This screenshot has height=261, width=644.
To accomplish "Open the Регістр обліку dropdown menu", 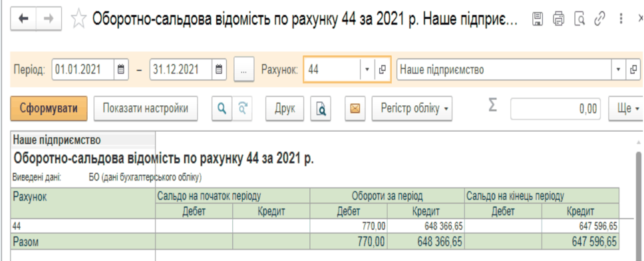I will [412, 109].
